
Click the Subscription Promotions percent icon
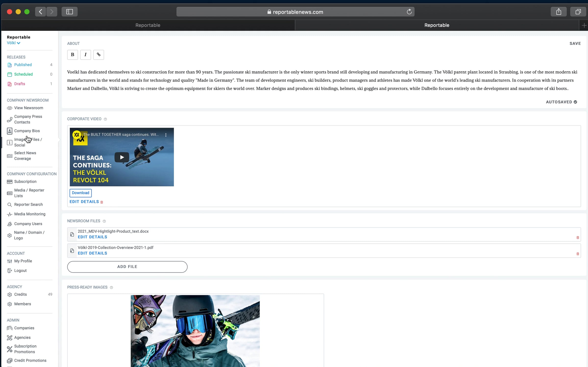10,349
